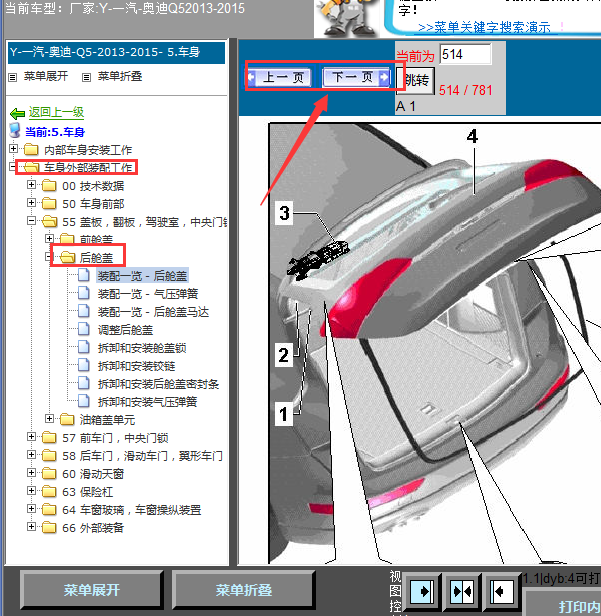Open the 调整后舱盖 document
This screenshot has width=601, height=616.
point(125,330)
